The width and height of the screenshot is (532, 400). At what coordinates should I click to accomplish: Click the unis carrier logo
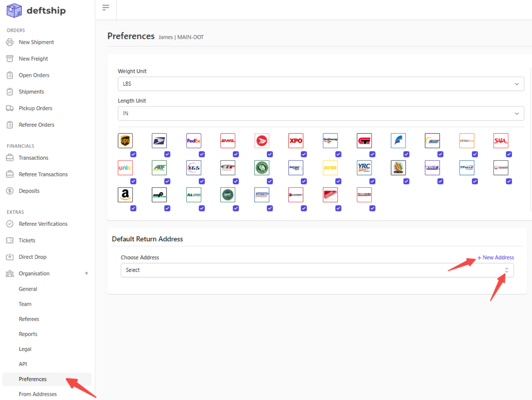(125, 168)
